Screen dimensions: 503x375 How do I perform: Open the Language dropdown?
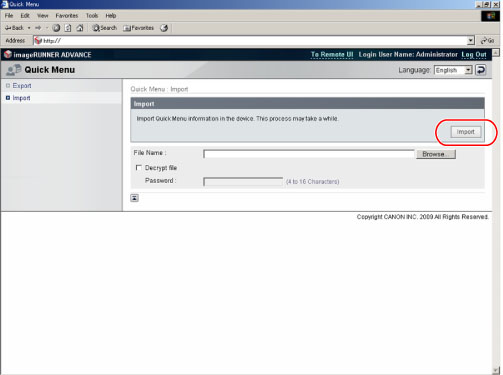point(453,70)
